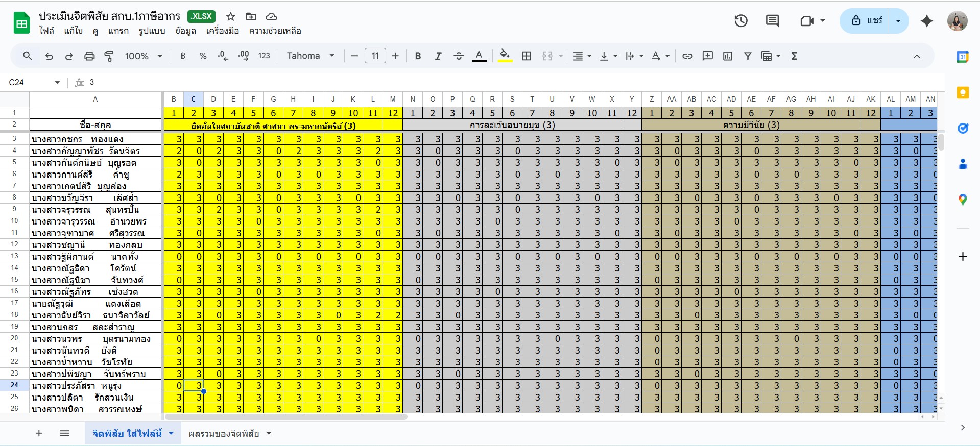Click the add new sheet plus button
The height and width of the screenshot is (446, 980).
[39, 433]
